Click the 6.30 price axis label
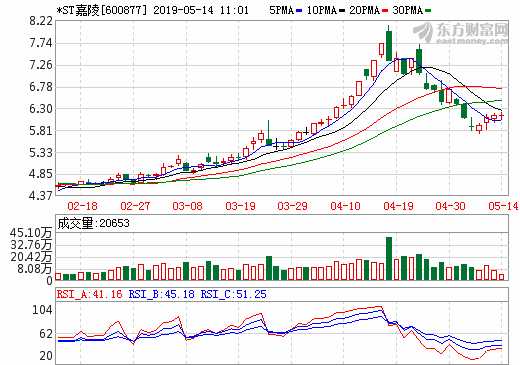The width and height of the screenshot is (520, 365). click(41, 109)
